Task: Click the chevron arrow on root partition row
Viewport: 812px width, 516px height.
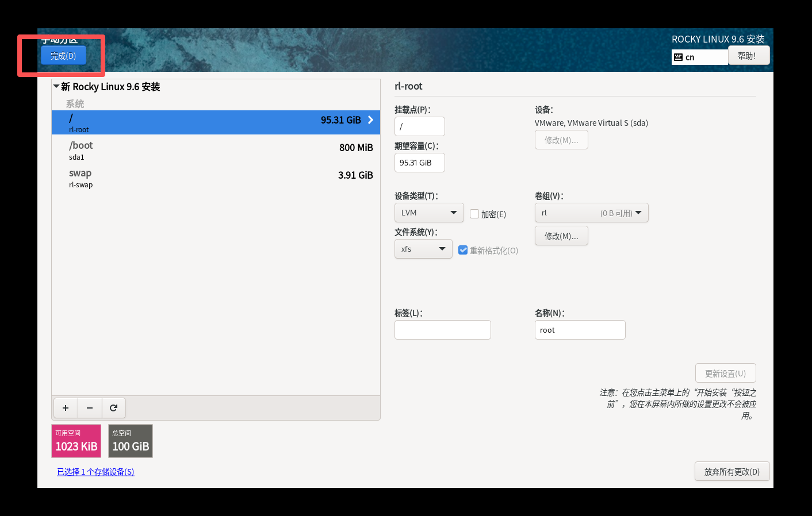Action: click(370, 120)
